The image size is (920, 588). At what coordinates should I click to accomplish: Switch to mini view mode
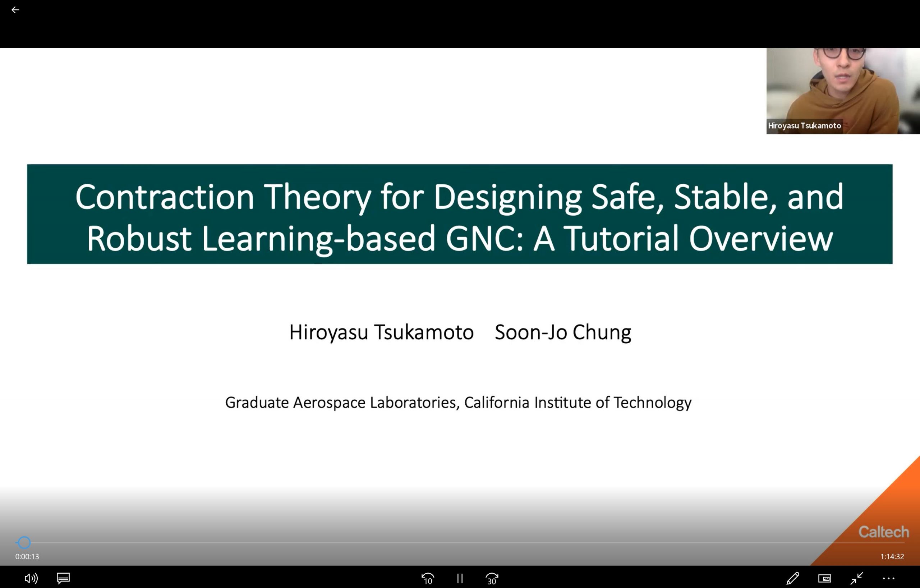point(824,578)
